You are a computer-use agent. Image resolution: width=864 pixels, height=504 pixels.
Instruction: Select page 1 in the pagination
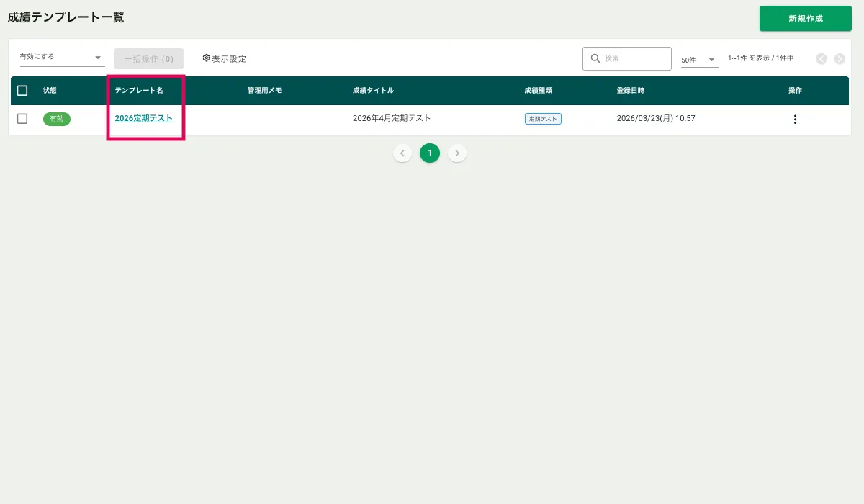(430, 153)
